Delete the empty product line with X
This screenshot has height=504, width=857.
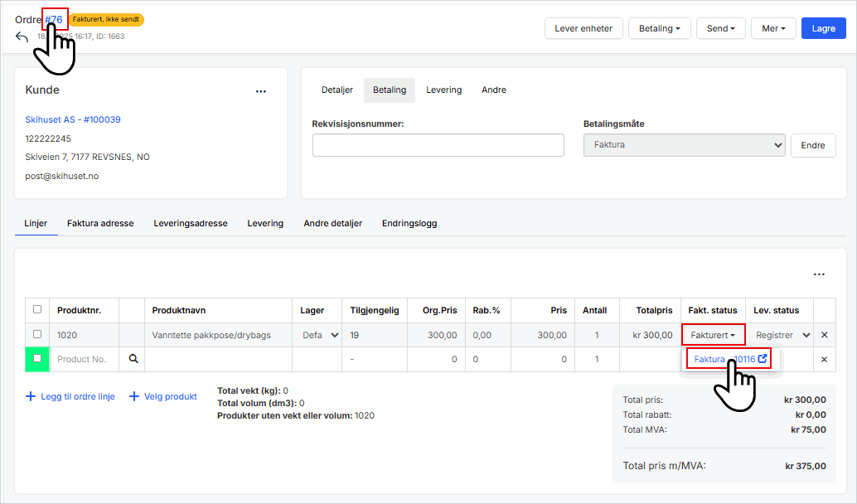click(824, 359)
